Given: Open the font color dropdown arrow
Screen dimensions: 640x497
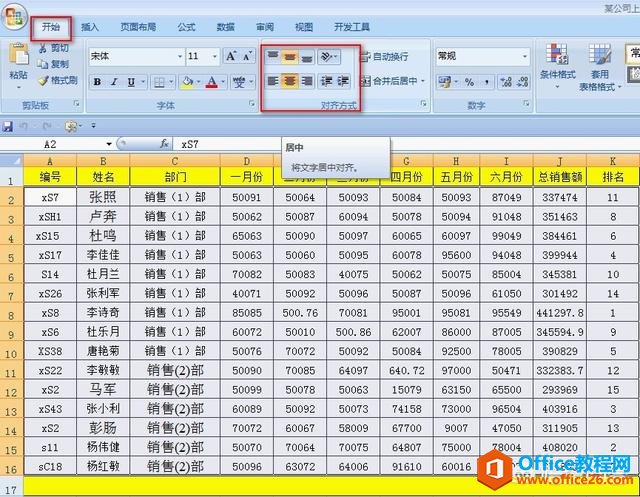Looking at the screenshot, I should pyautogui.click(x=223, y=82).
